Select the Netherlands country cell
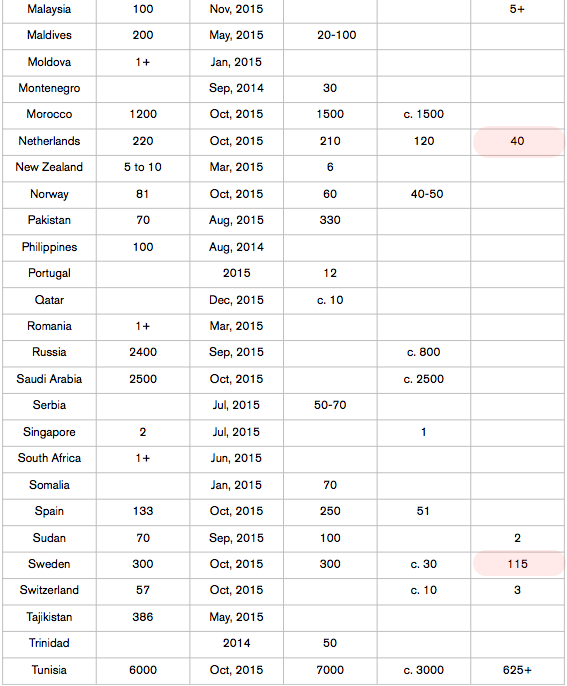 (49, 141)
